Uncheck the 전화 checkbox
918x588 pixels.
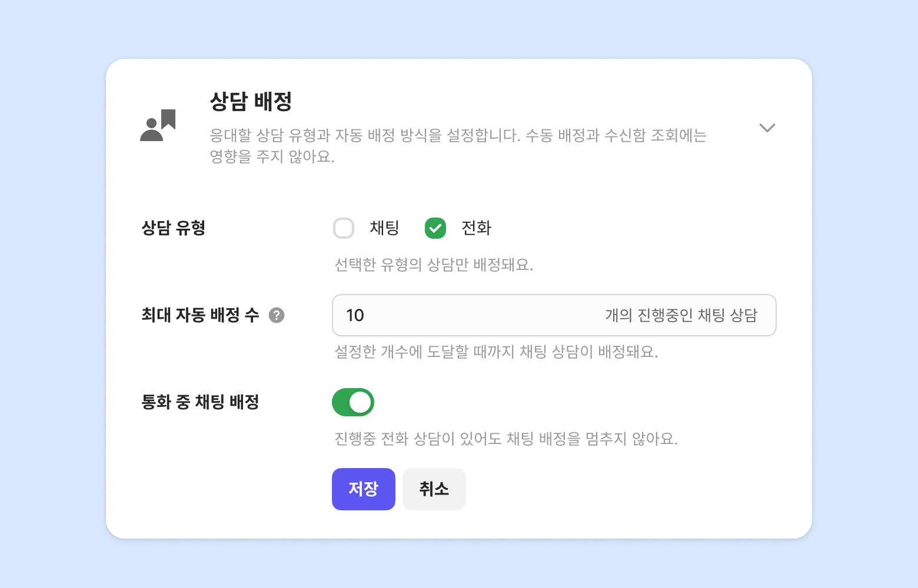(x=435, y=228)
